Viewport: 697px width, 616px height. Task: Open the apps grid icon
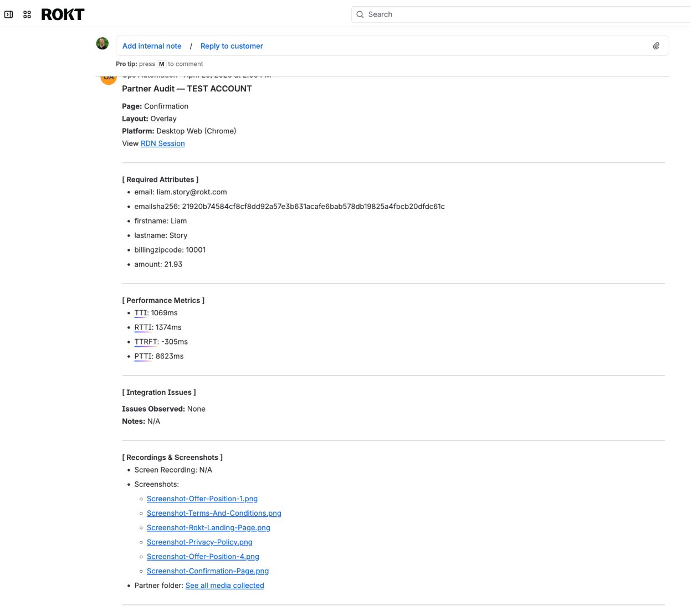pyautogui.click(x=27, y=14)
